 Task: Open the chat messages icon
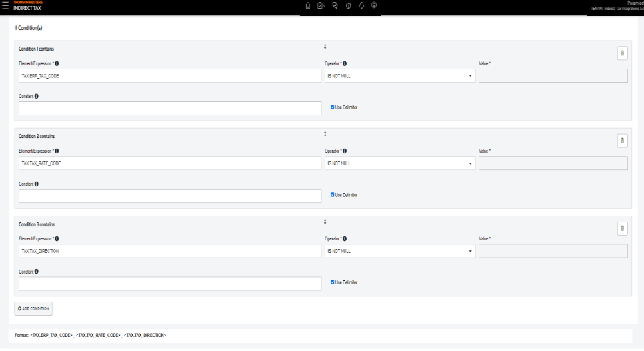click(x=335, y=5)
